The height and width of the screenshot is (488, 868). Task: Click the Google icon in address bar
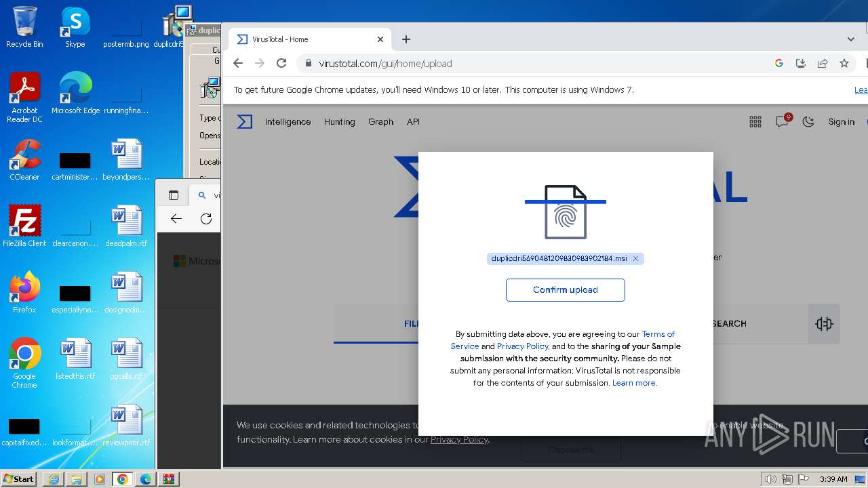point(779,63)
